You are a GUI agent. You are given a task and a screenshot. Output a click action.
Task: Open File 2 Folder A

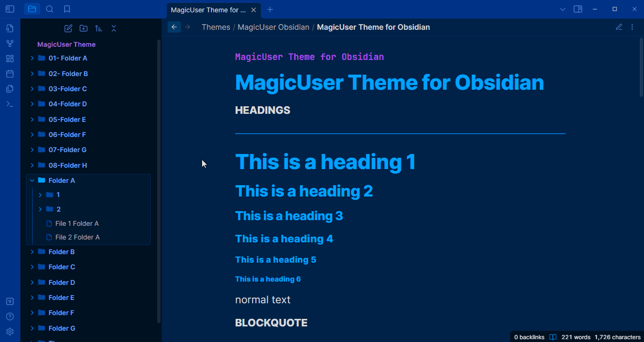pyautogui.click(x=77, y=237)
